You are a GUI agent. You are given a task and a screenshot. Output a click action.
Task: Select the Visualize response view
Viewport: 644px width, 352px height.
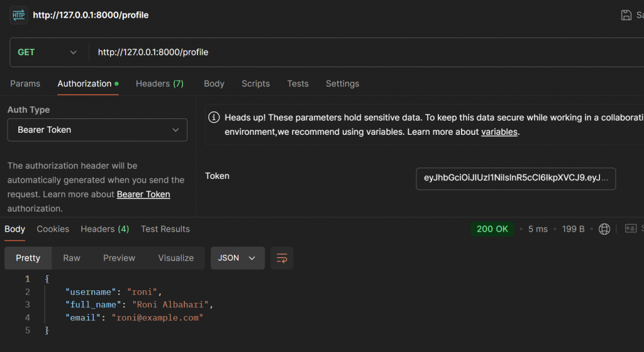[x=176, y=258]
